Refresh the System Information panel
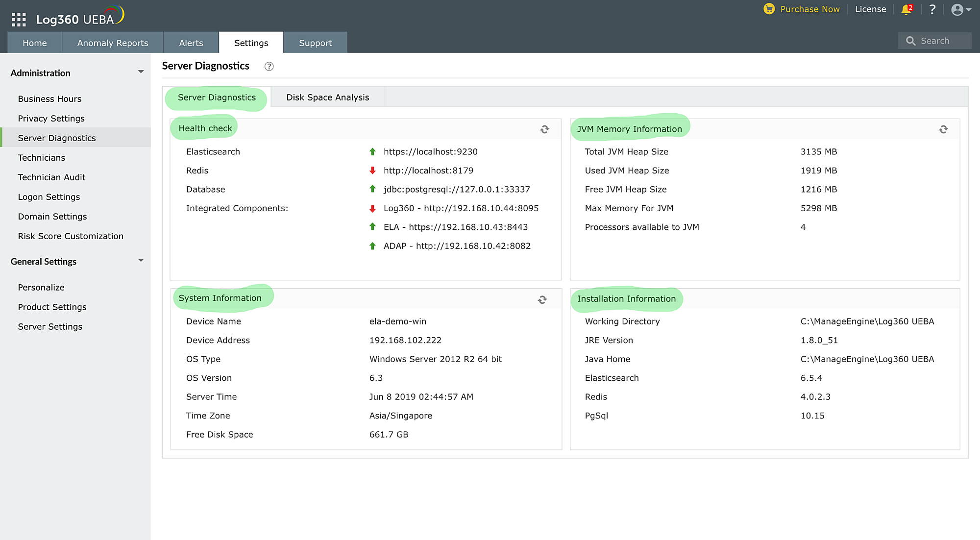980x540 pixels. pos(542,299)
